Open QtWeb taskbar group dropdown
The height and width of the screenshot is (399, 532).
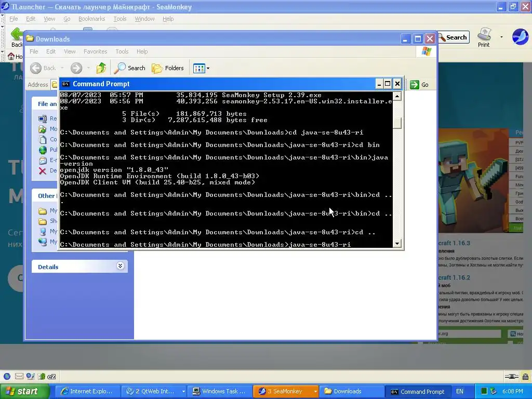(x=183, y=391)
